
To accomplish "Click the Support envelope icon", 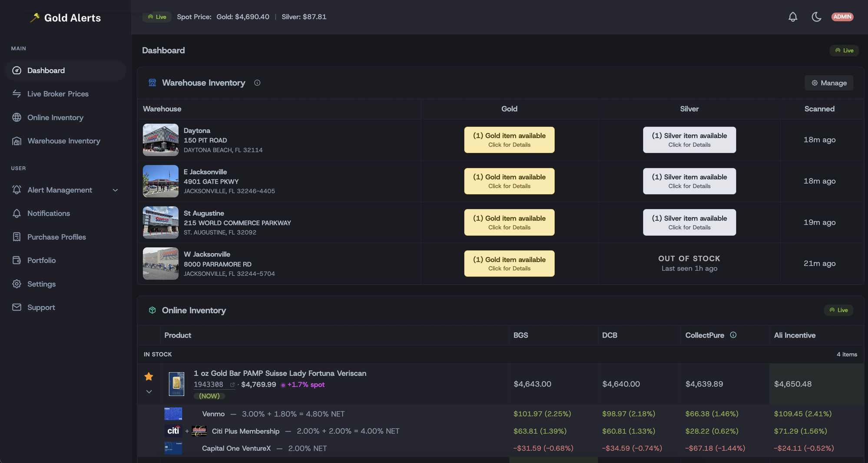I will pos(17,307).
